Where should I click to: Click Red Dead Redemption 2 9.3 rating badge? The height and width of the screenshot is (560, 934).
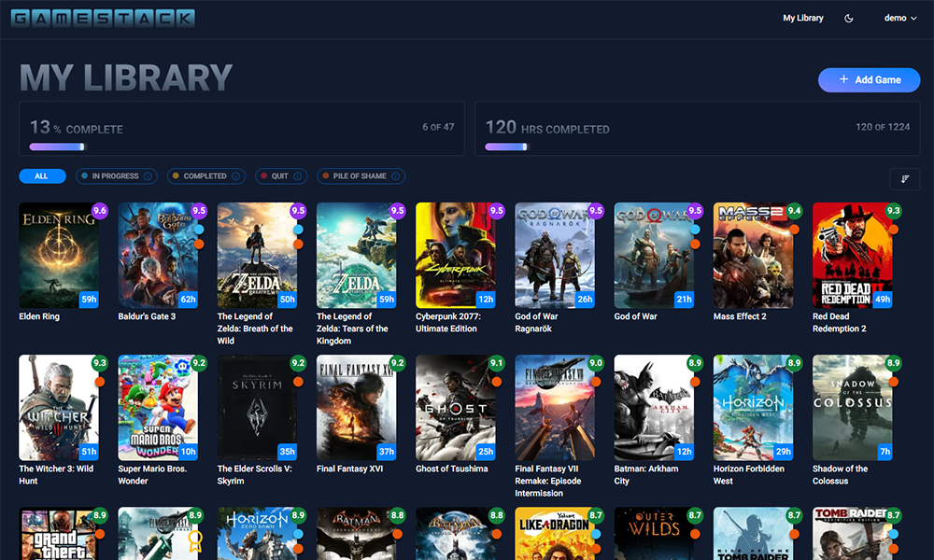[x=894, y=211]
